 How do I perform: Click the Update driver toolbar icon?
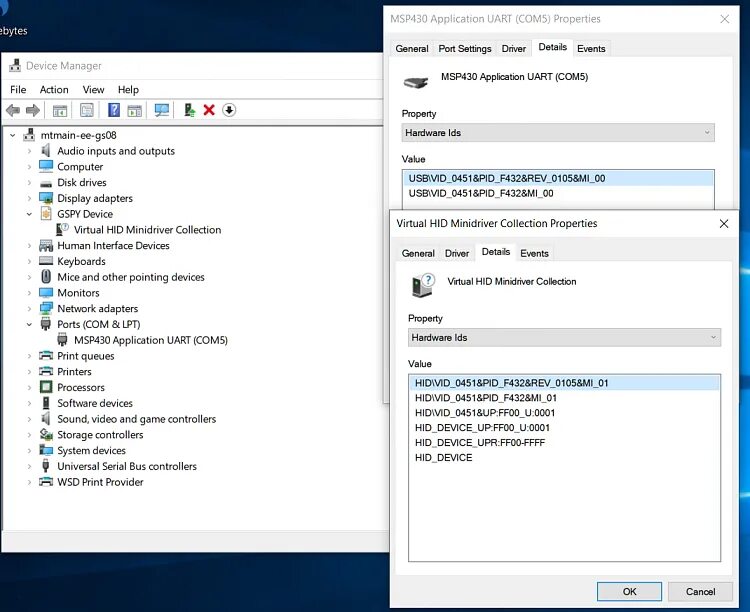189,110
